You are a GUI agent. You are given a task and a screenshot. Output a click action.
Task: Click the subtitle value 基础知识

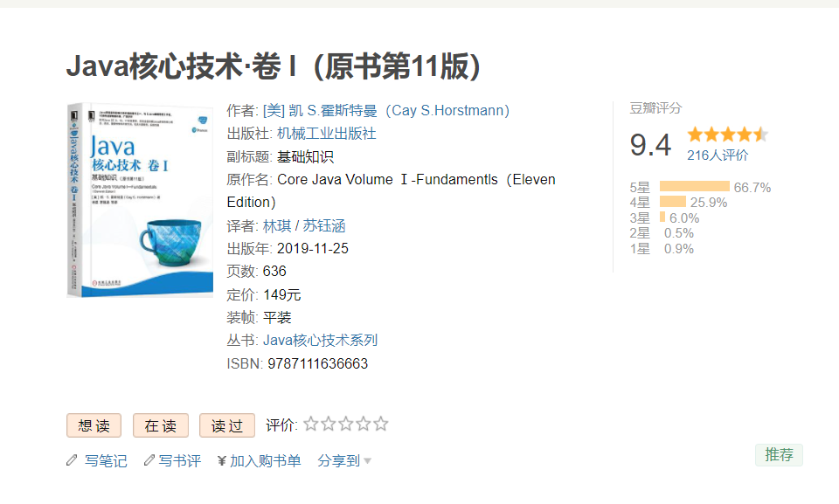305,156
